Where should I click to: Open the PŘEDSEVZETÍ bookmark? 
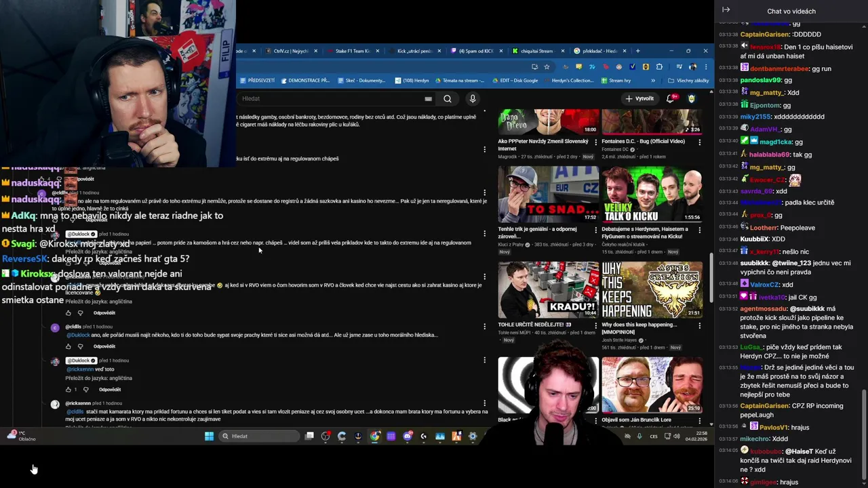tap(258, 81)
